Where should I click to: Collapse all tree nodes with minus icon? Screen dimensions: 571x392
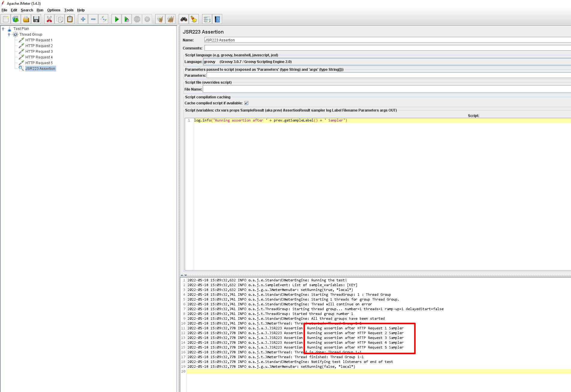93,19
